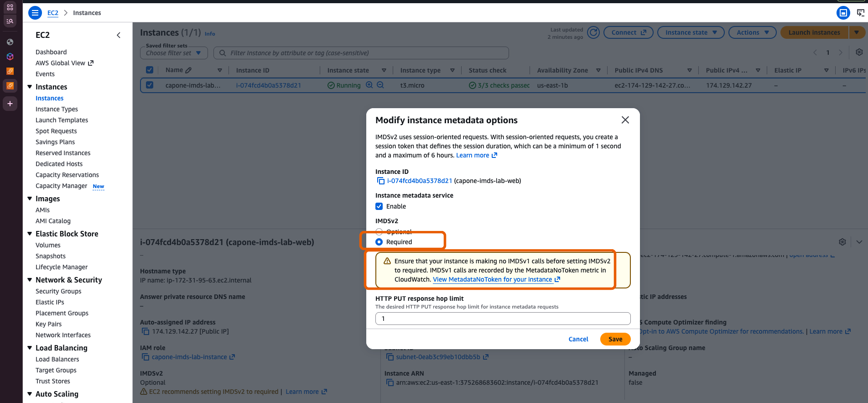868x403 pixels.
Task: Open View MetadataNoToken for your instance link
Action: click(x=496, y=279)
